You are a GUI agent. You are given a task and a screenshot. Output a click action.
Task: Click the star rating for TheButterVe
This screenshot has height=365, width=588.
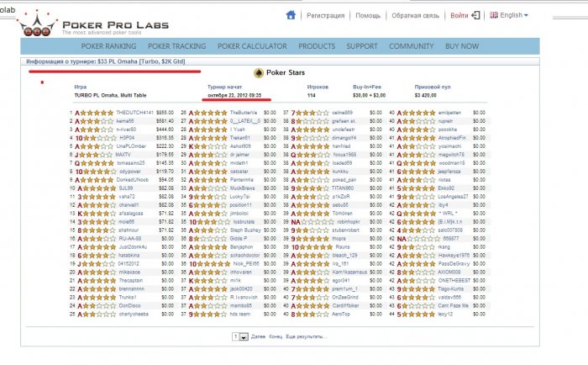tap(211, 113)
